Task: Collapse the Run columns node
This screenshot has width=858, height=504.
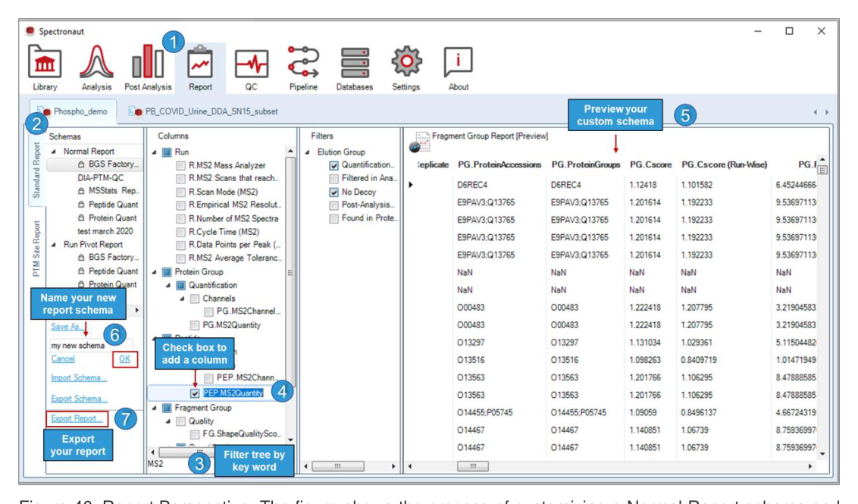Action: click(x=155, y=152)
